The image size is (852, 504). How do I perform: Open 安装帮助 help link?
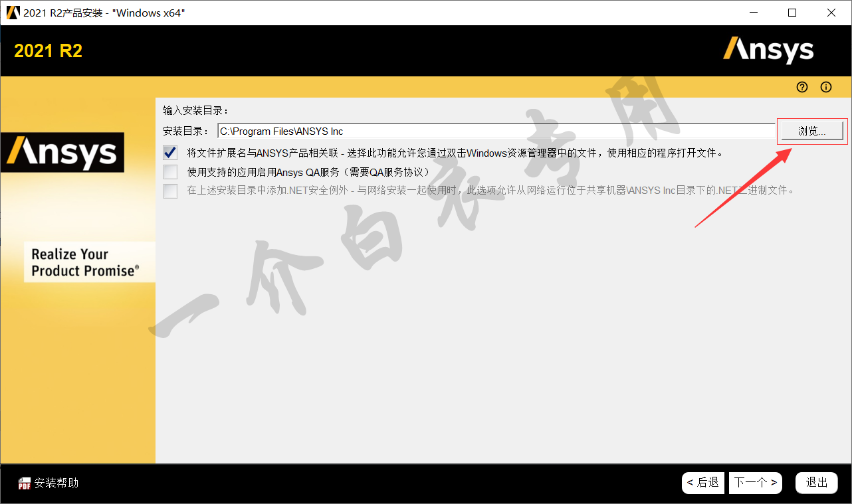(x=56, y=483)
